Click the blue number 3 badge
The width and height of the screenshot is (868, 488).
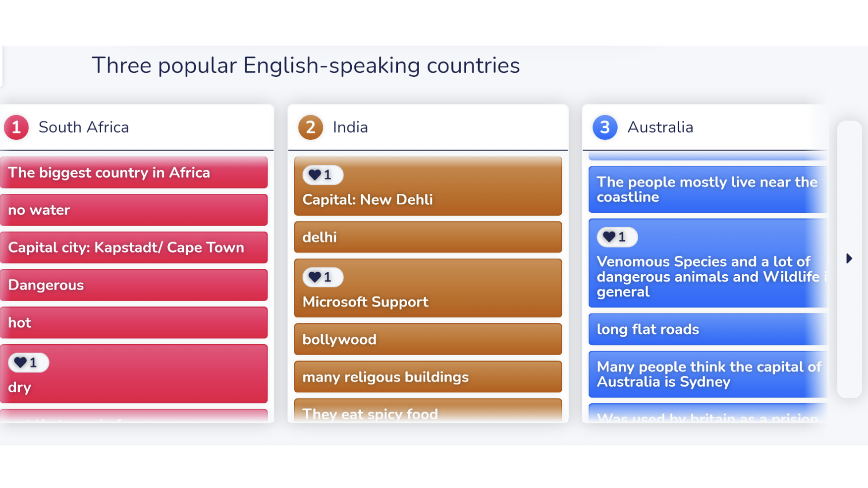tap(604, 127)
